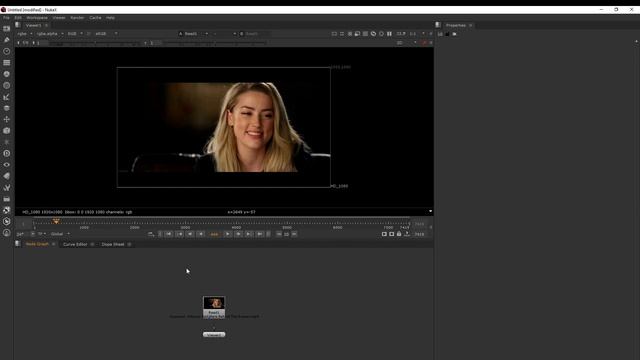Open the Draw nodes toolbar menu

click(7, 40)
